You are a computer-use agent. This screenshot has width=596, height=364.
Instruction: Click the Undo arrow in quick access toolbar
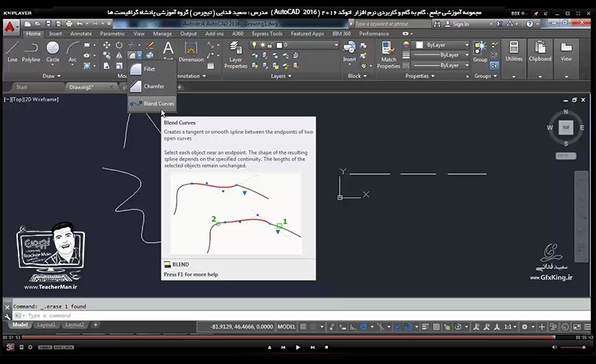point(80,24)
